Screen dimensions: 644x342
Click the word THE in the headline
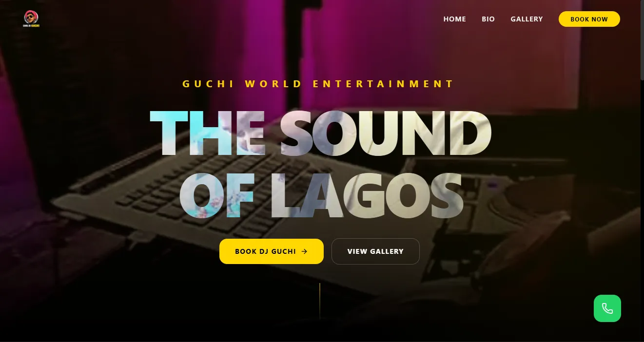(208, 133)
